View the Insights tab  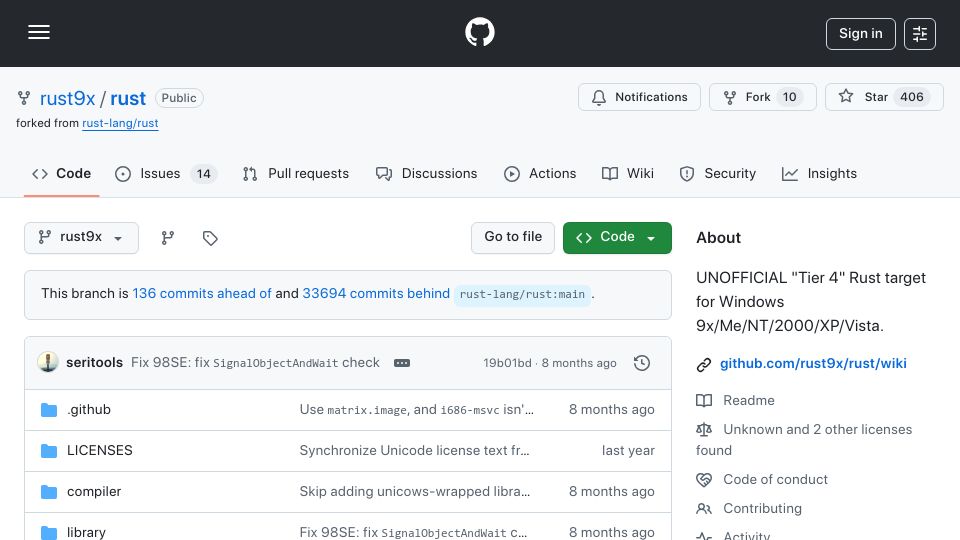pos(819,174)
